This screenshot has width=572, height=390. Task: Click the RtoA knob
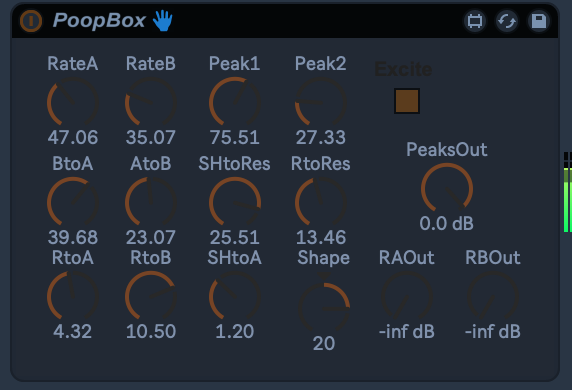pos(73,296)
